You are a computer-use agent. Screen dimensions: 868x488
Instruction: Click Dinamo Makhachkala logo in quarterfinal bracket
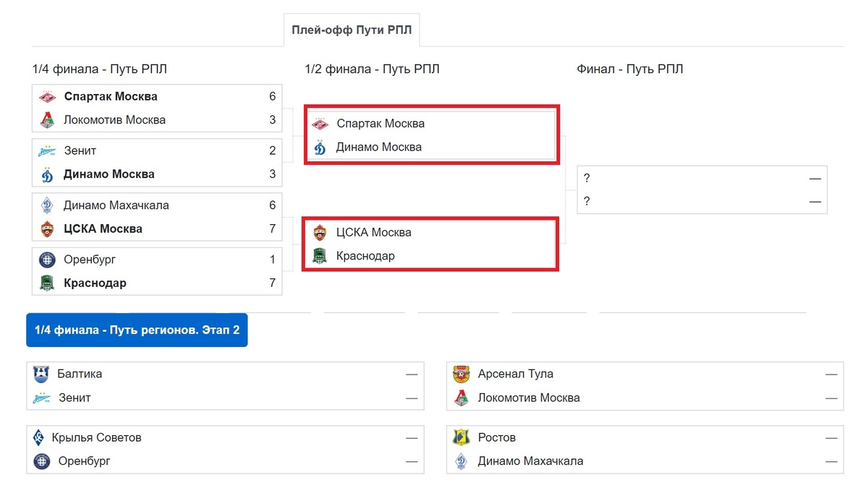(48, 205)
